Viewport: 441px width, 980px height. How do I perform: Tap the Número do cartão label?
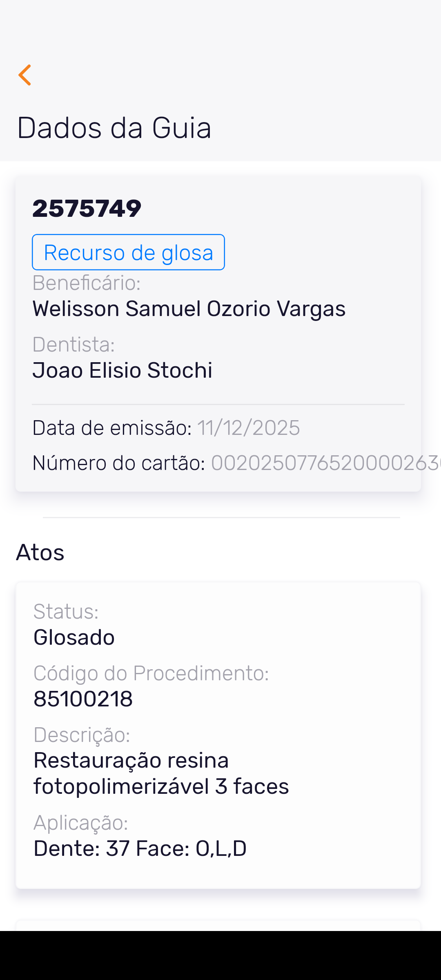[119, 463]
